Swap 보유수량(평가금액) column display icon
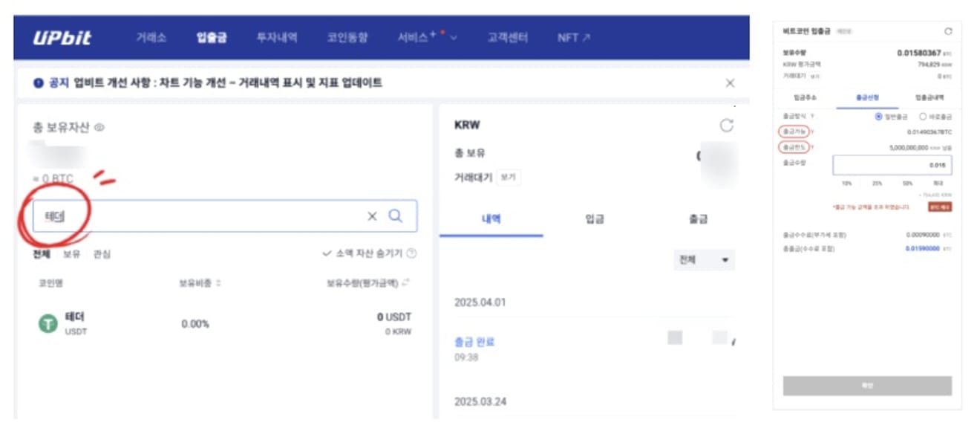Image resolution: width=980 pixels, height=431 pixels. (405, 283)
